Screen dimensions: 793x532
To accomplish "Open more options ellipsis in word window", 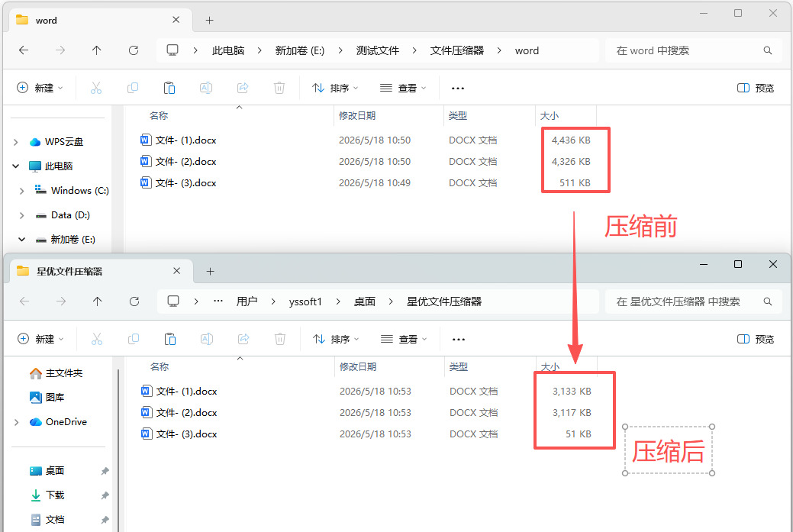I will (x=458, y=88).
